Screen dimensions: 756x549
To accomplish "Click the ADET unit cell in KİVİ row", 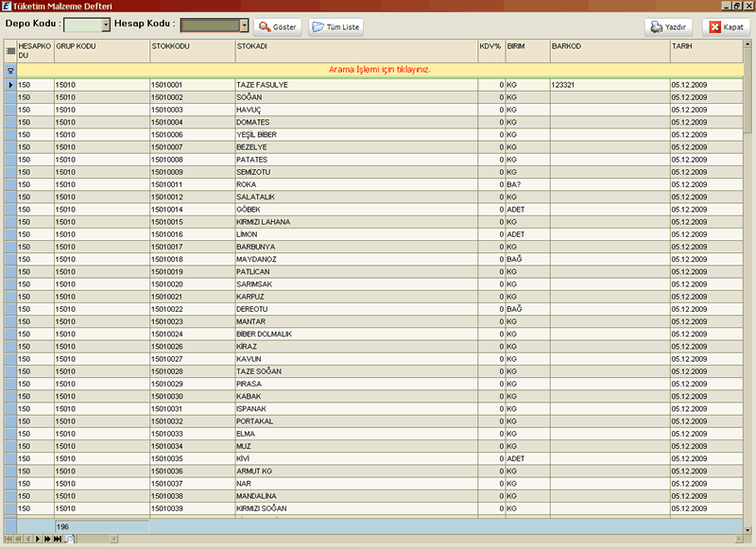I will [x=528, y=459].
